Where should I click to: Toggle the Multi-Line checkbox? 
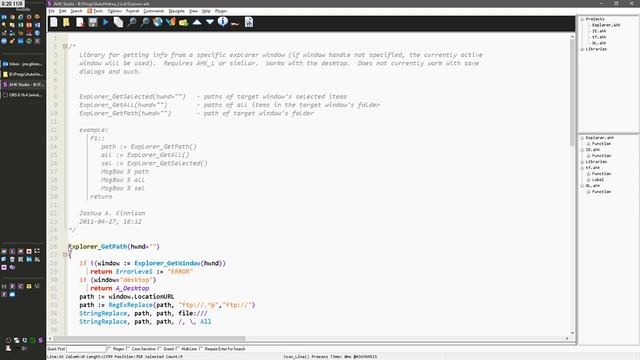click(178, 349)
